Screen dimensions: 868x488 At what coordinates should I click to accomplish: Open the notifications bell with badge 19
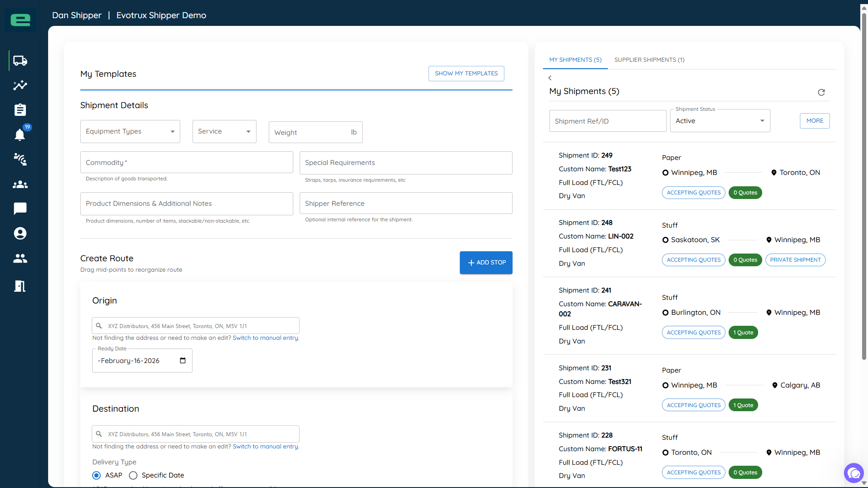click(x=20, y=134)
